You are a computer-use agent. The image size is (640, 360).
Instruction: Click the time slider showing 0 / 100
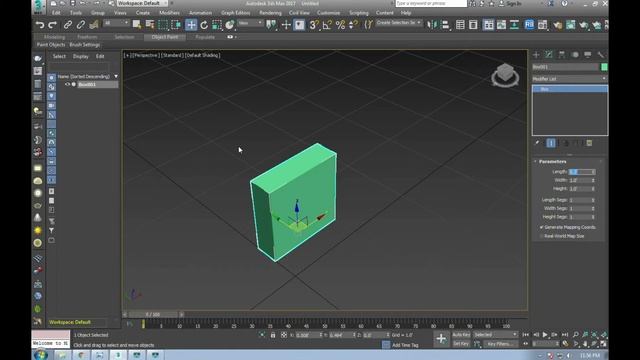[x=153, y=315]
